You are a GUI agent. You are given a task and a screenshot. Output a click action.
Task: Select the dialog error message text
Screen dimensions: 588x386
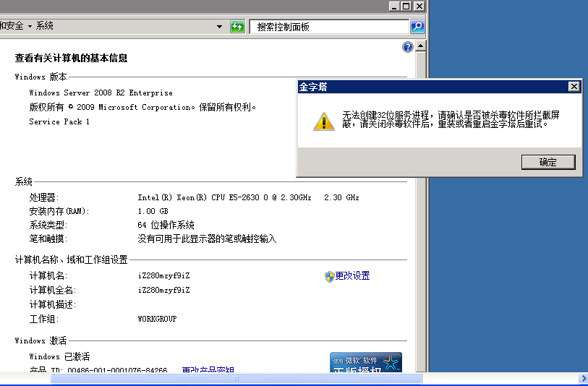click(451, 119)
